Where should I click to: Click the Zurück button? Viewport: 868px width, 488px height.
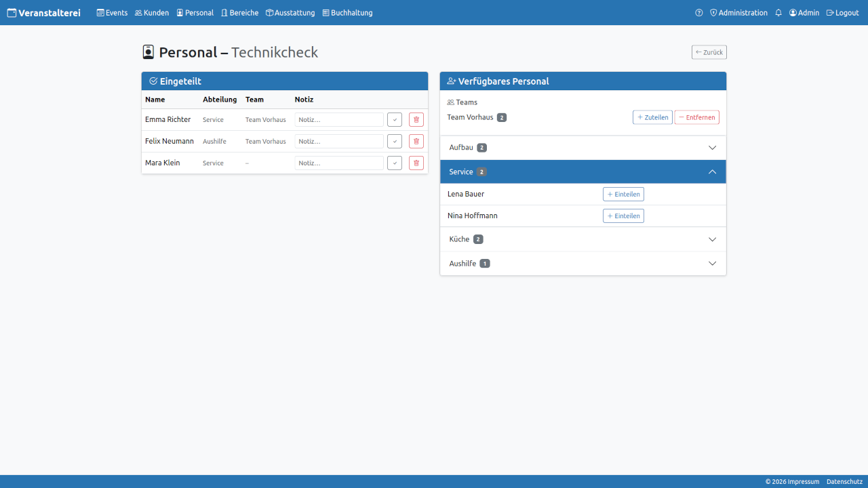[x=709, y=52]
